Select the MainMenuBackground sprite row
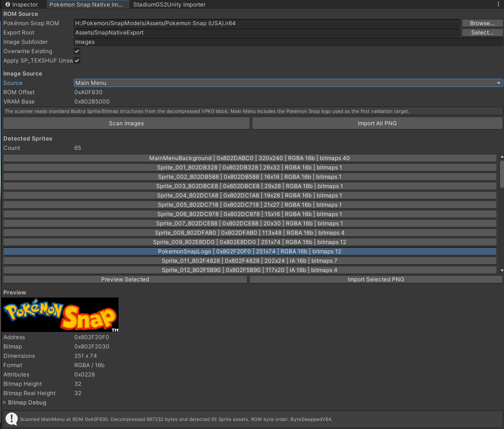Image resolution: width=504 pixels, height=429 pixels. 250,158
